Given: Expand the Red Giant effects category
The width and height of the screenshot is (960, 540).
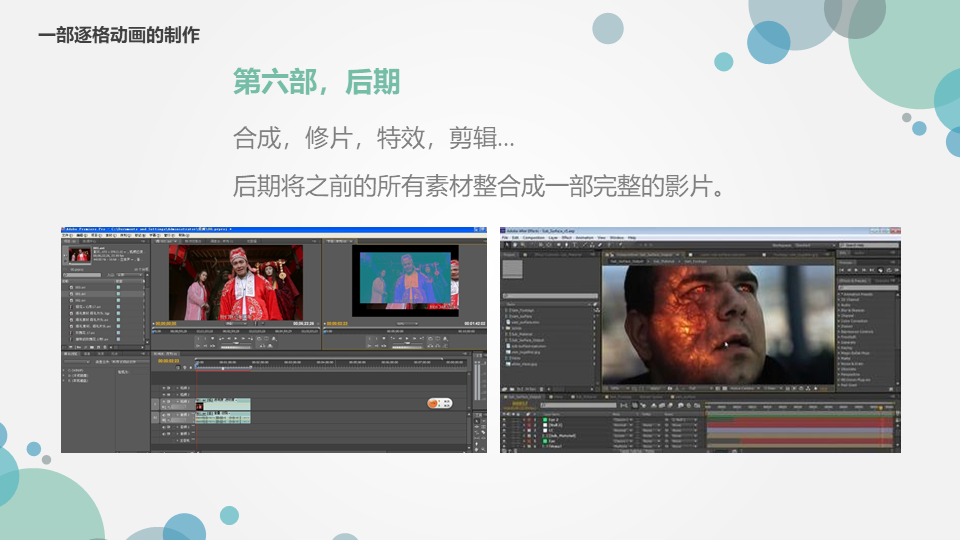Looking at the screenshot, I should 839,385.
